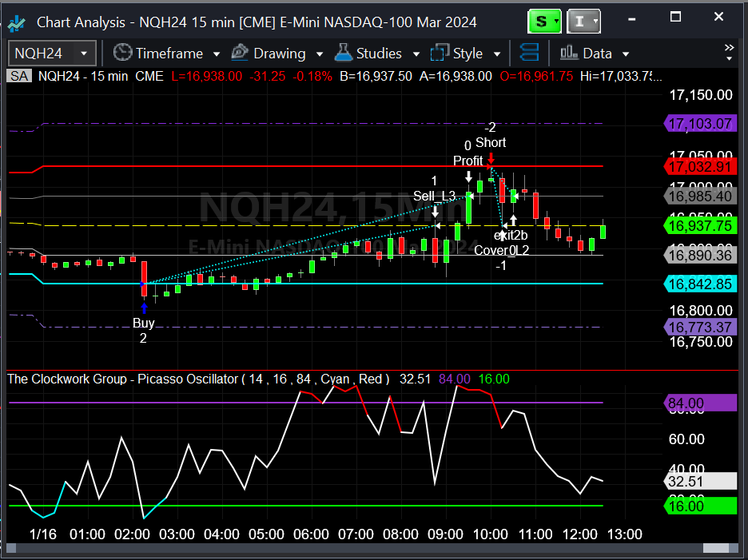Click the Sell_L3 trade label
Image resolution: width=748 pixels, height=560 pixels.
(435, 196)
